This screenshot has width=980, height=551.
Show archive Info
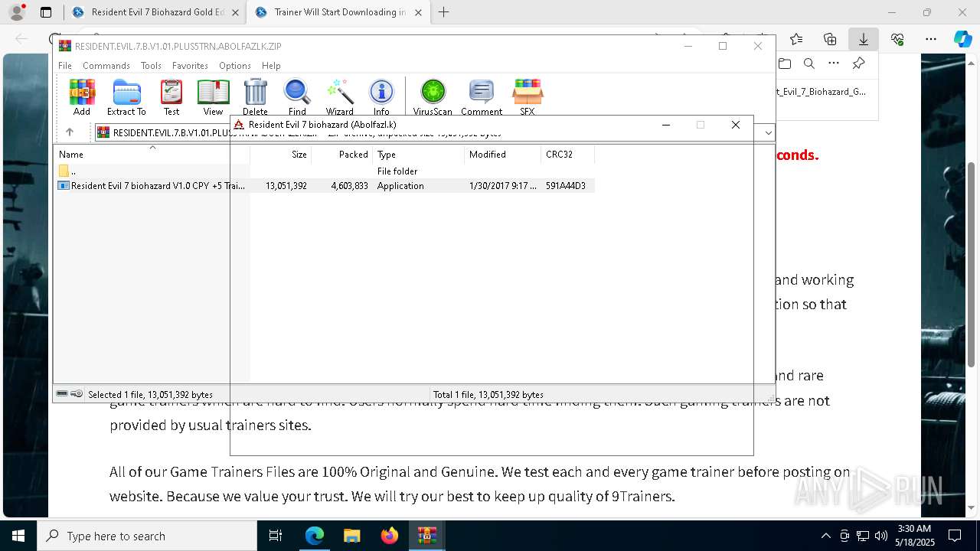[x=381, y=97]
